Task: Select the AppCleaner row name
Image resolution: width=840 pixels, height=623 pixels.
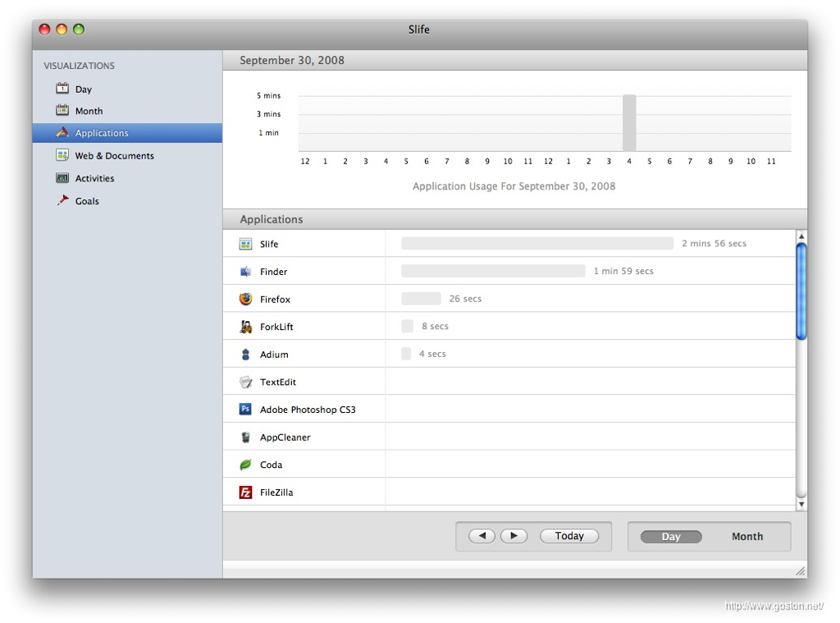Action: click(x=285, y=437)
